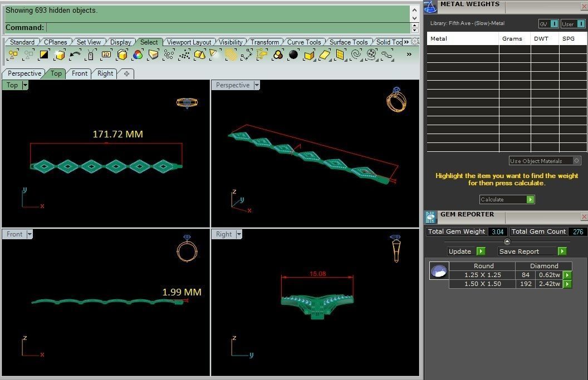
Task: Open the Set View toolbar tab
Action: (x=89, y=42)
